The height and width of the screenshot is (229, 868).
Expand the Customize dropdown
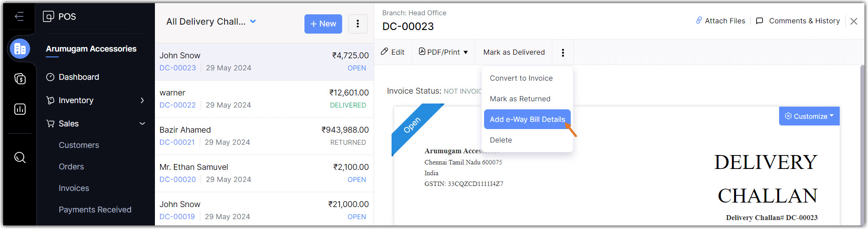point(809,116)
